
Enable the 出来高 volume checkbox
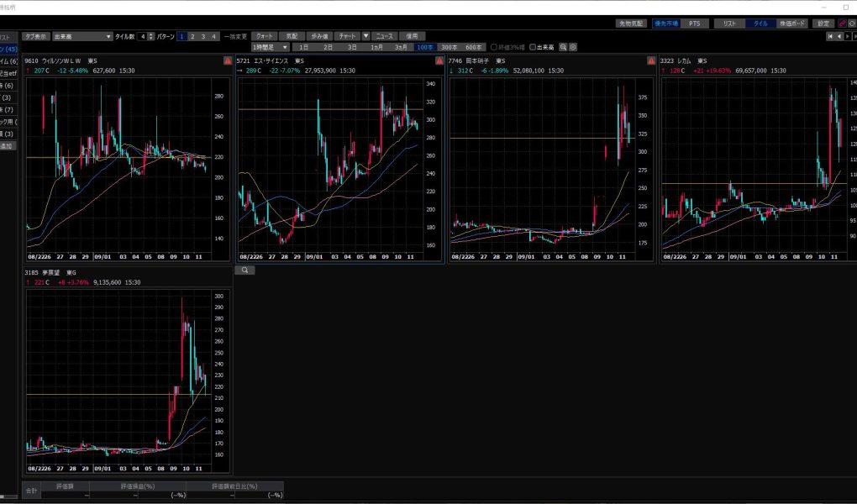point(532,47)
